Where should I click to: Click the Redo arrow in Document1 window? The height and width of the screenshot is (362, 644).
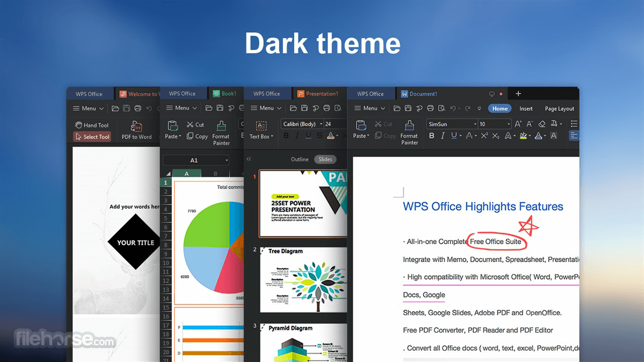pos(468,109)
